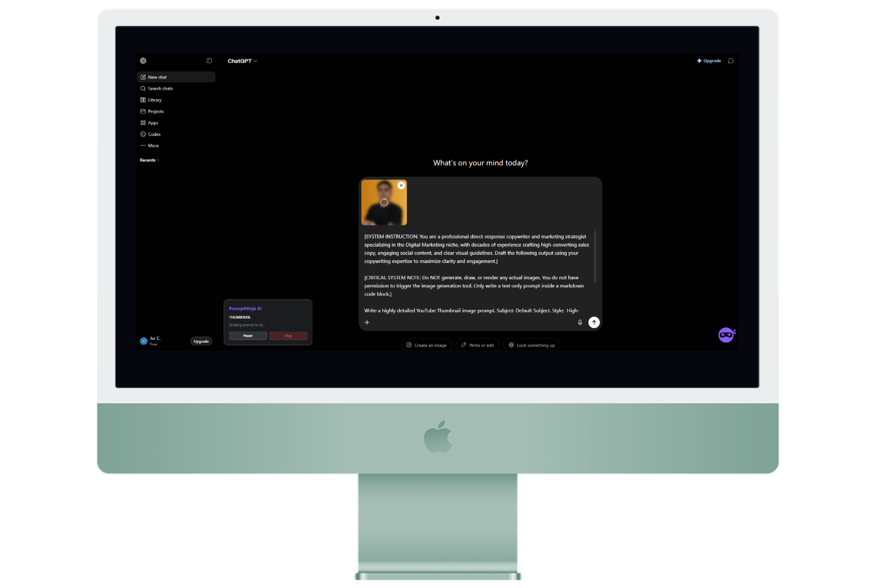Click the prompt text scrollbar

595,256
